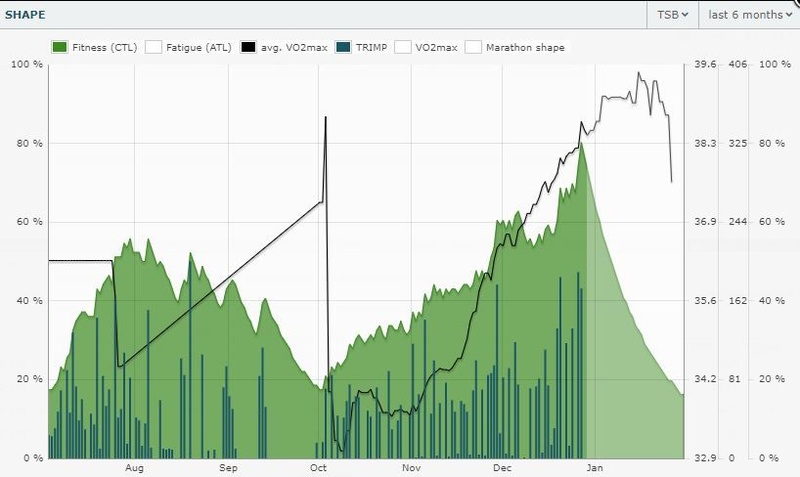The image size is (800, 477).
Task: Click the avg. VO2max legend label
Action: click(294, 47)
